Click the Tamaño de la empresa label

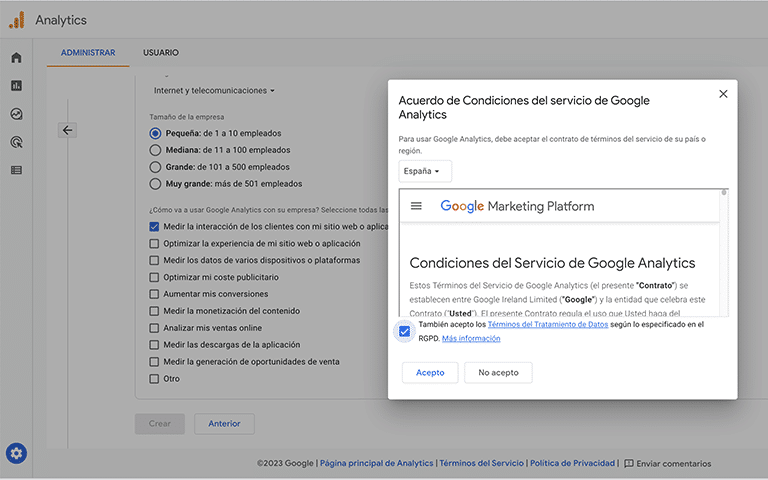[187, 117]
